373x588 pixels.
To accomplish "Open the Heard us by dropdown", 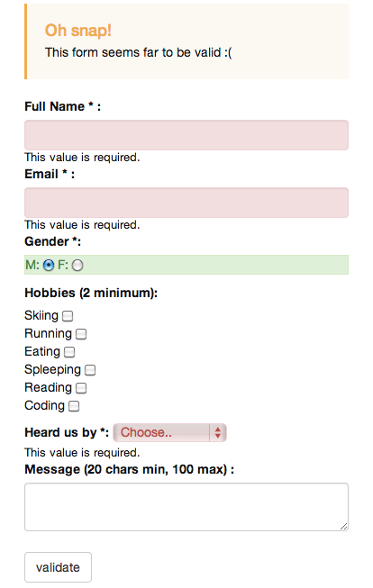I will [169, 432].
